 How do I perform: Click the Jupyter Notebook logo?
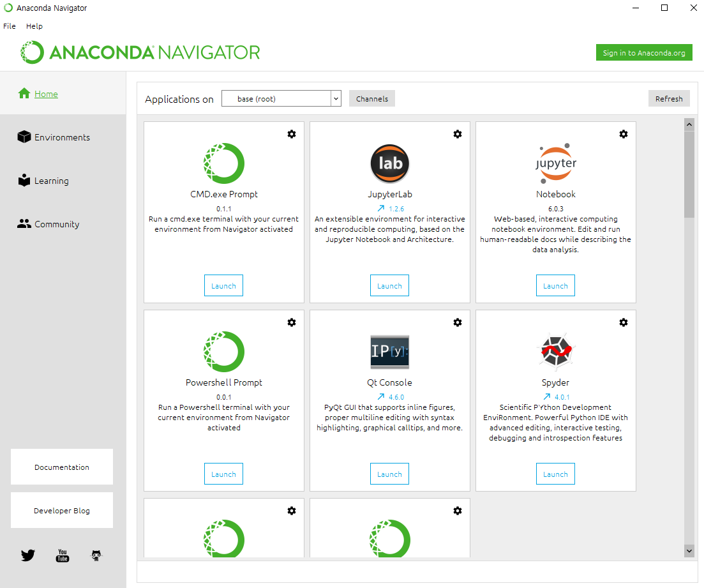556,163
